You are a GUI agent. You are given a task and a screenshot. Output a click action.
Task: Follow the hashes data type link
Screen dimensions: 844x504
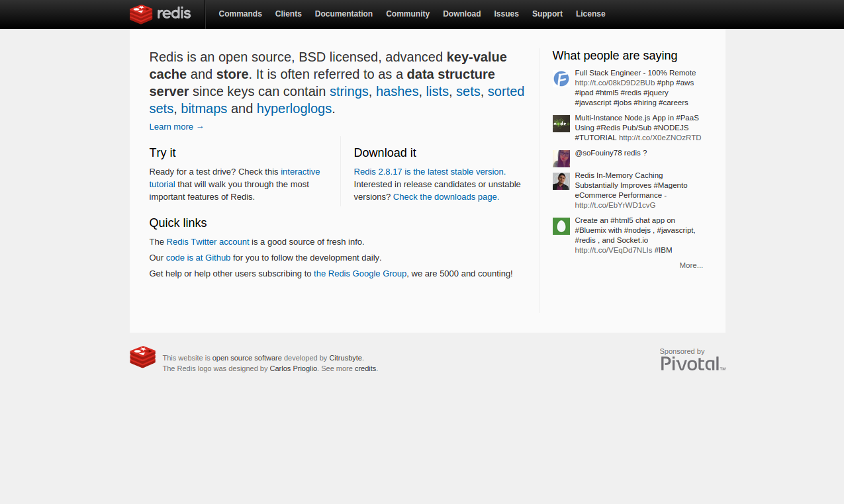pyautogui.click(x=397, y=91)
